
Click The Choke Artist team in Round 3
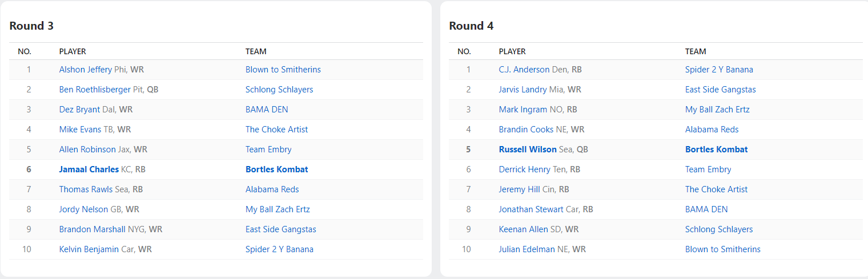click(276, 130)
